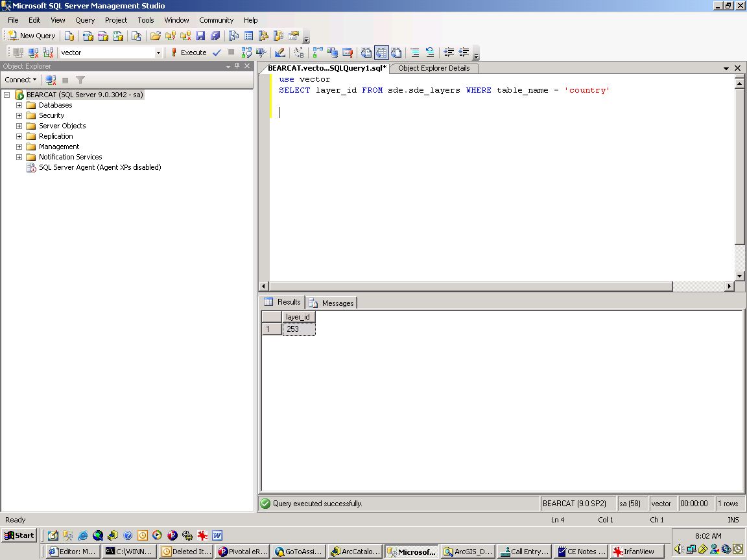The width and height of the screenshot is (747, 560).
Task: Expand the Security folder in Object Explorer
Action: pyautogui.click(x=19, y=115)
